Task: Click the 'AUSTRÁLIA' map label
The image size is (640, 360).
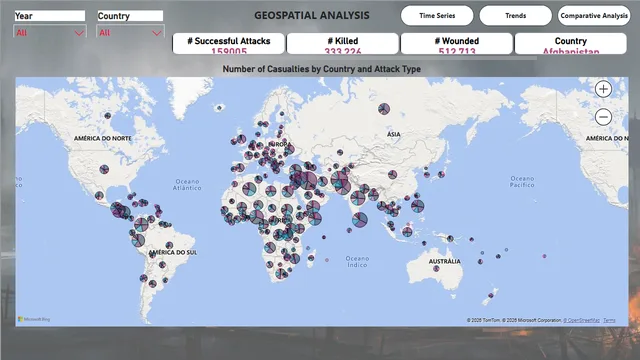Action: (x=444, y=261)
